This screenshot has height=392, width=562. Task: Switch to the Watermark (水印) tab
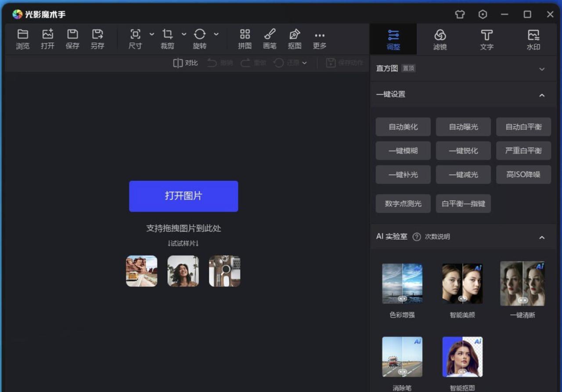tap(533, 39)
